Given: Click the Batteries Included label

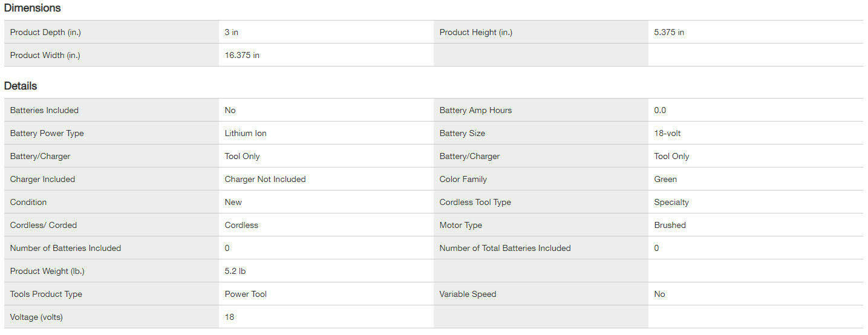Looking at the screenshot, I should pyautogui.click(x=44, y=110).
